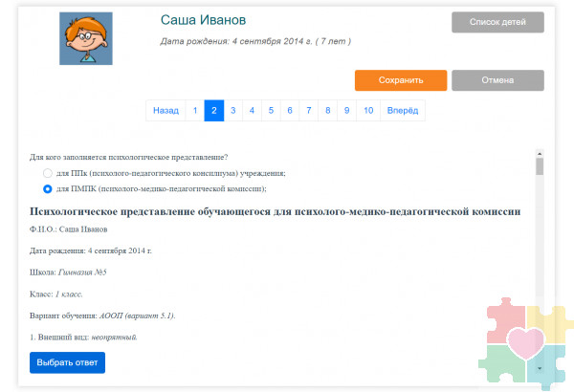Screen dimensions: 574x392
Task: Click the child avatar picture
Action: (x=86, y=39)
